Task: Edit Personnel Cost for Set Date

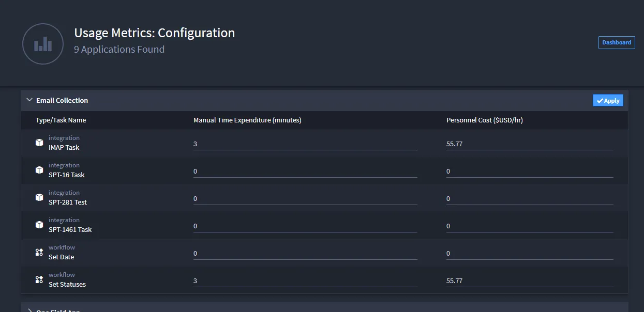Action: [530, 253]
